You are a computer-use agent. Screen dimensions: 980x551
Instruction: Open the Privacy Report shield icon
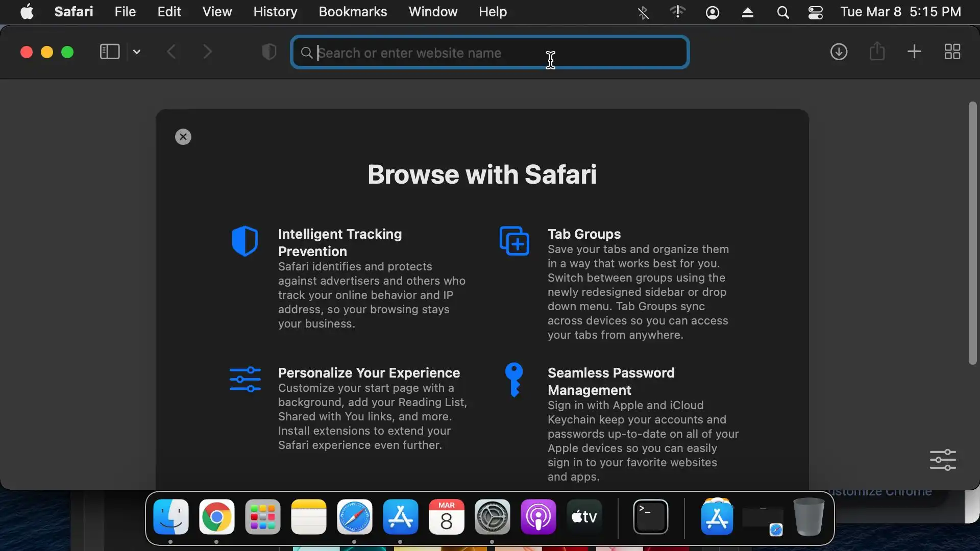[269, 52]
